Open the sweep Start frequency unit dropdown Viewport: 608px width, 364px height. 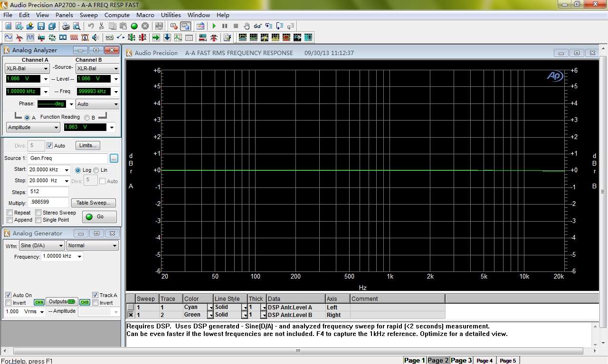(66, 170)
